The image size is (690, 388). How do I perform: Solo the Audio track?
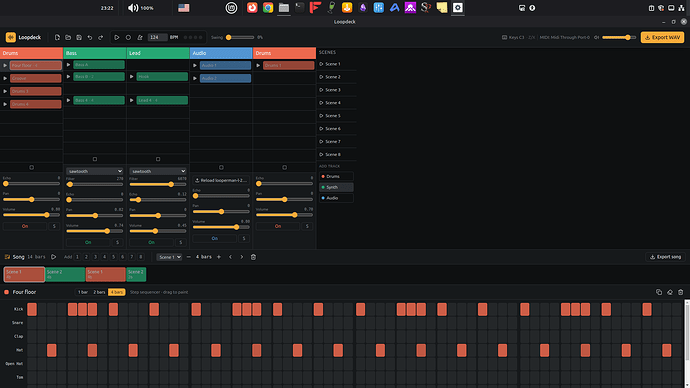(x=244, y=238)
